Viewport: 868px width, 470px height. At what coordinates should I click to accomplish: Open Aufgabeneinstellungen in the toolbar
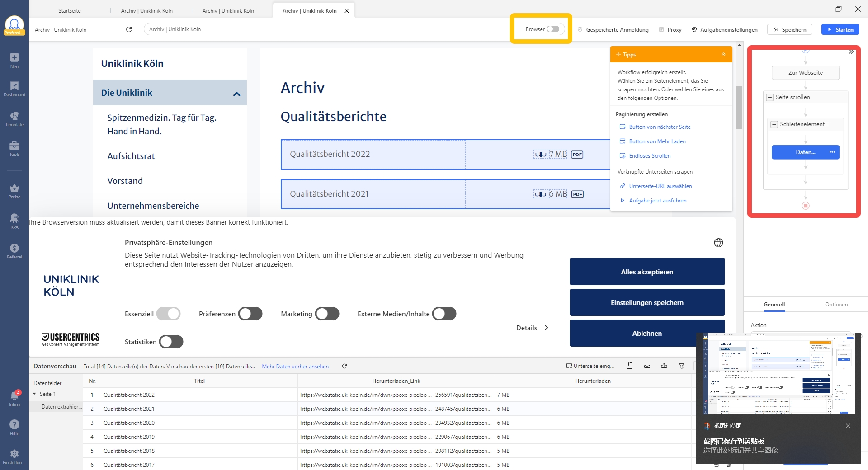[x=725, y=29]
